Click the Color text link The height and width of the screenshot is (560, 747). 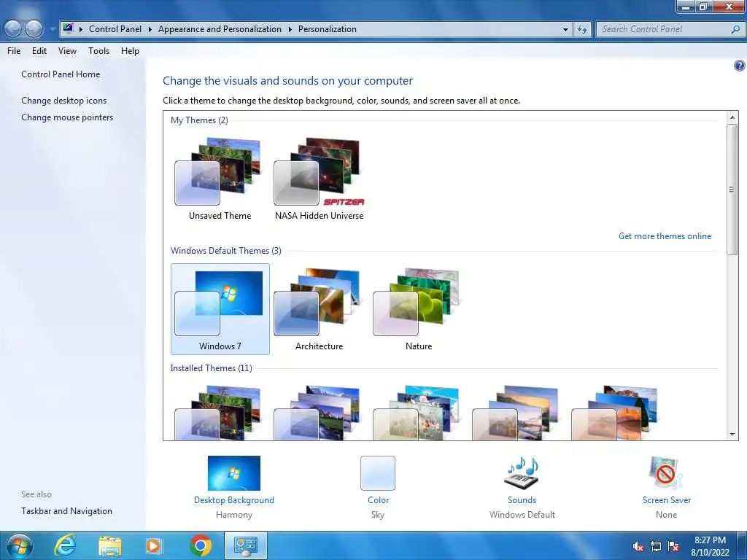click(379, 500)
